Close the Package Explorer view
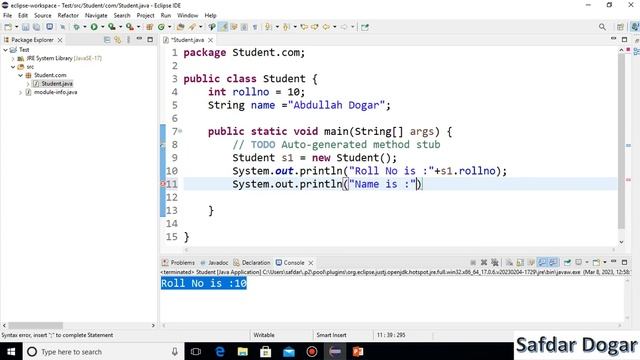The image size is (640, 360). pyautogui.click(x=60, y=40)
